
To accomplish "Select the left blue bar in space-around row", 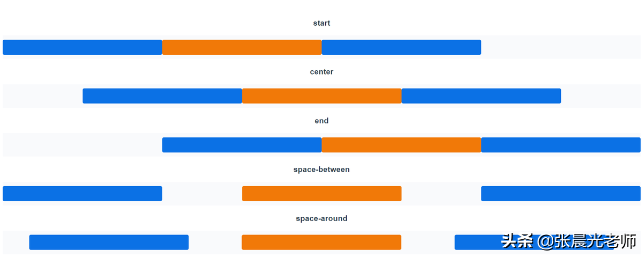I will [109, 243].
